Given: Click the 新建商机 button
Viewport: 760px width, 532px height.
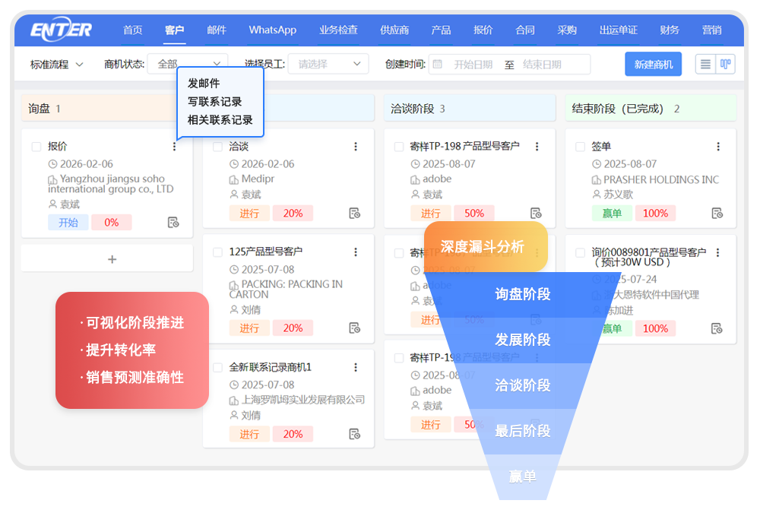Looking at the screenshot, I should [654, 64].
